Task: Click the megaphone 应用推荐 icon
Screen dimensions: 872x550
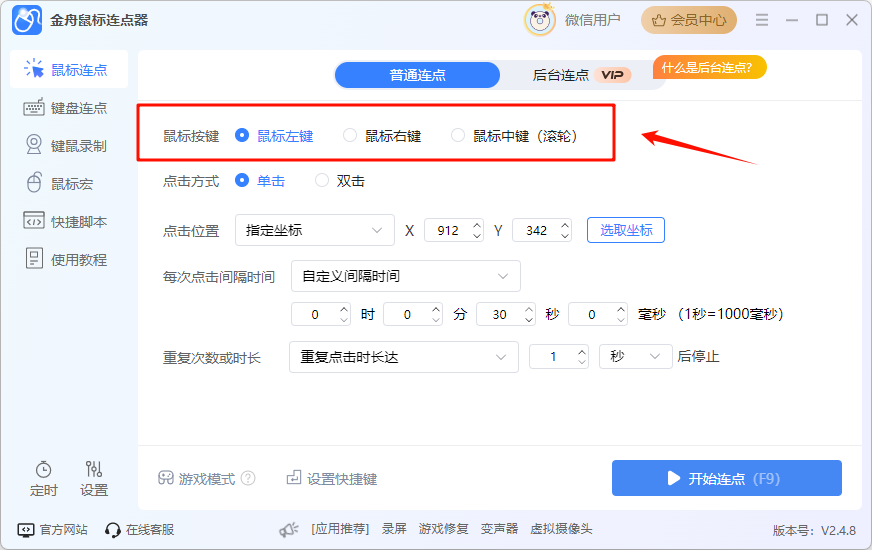Action: coord(289,529)
